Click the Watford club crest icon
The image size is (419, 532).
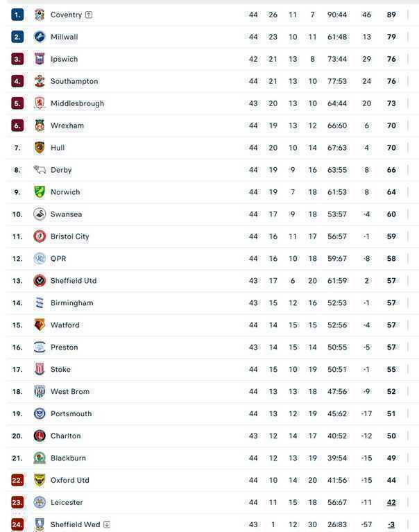40,325
